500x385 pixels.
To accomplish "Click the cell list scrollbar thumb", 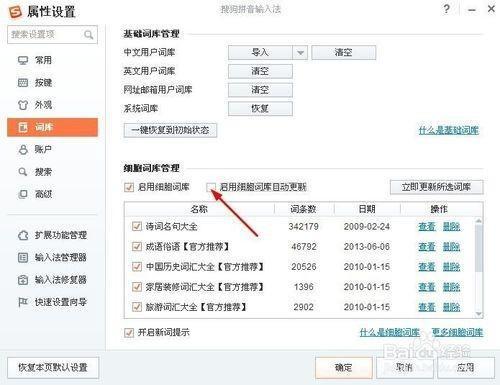I will click(479, 248).
